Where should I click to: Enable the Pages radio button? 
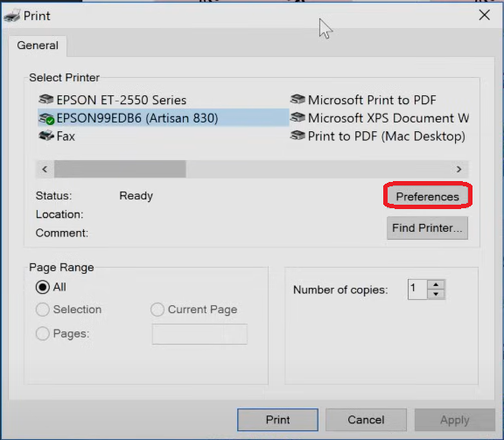point(42,333)
